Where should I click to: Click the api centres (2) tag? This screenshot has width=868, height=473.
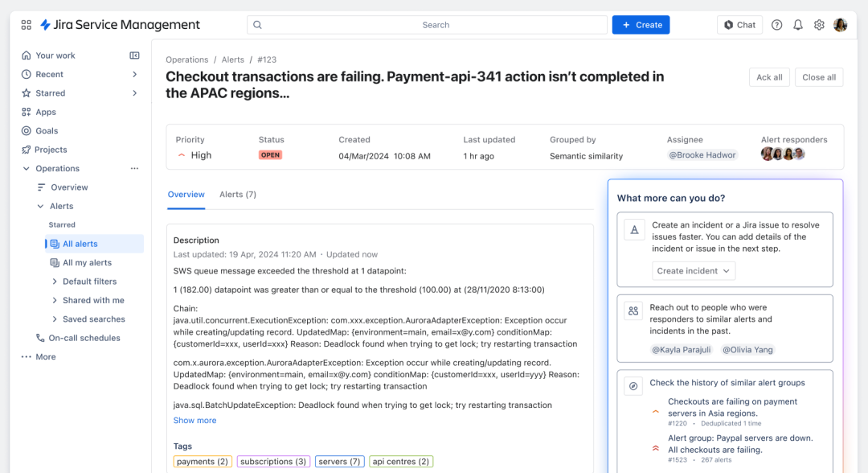click(401, 462)
